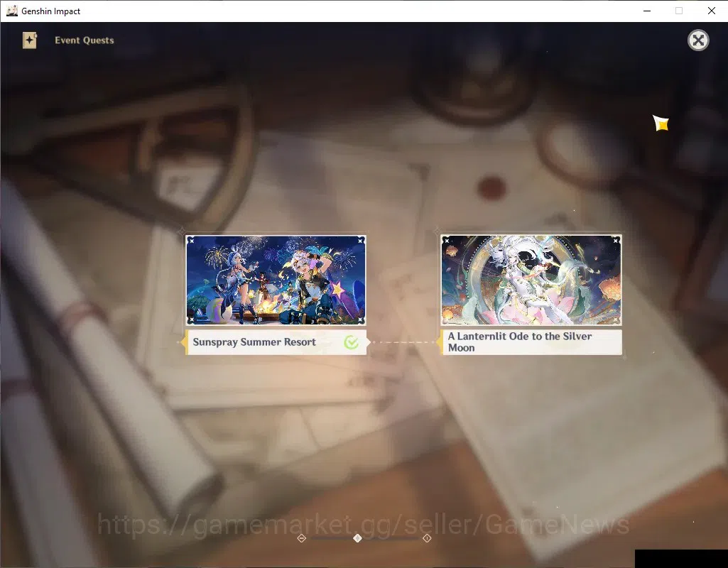Click the Event Quests star icon
This screenshot has width=728, height=568.
(30, 40)
